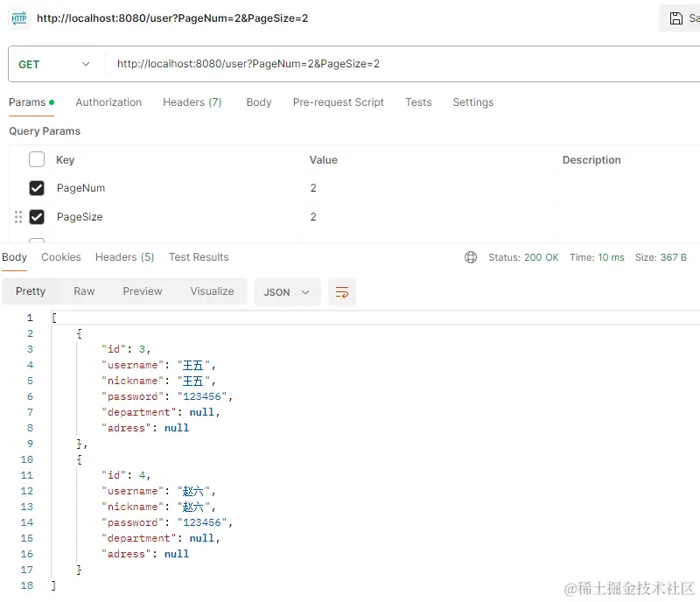
Task: Click the password line on row 6
Action: [167, 396]
